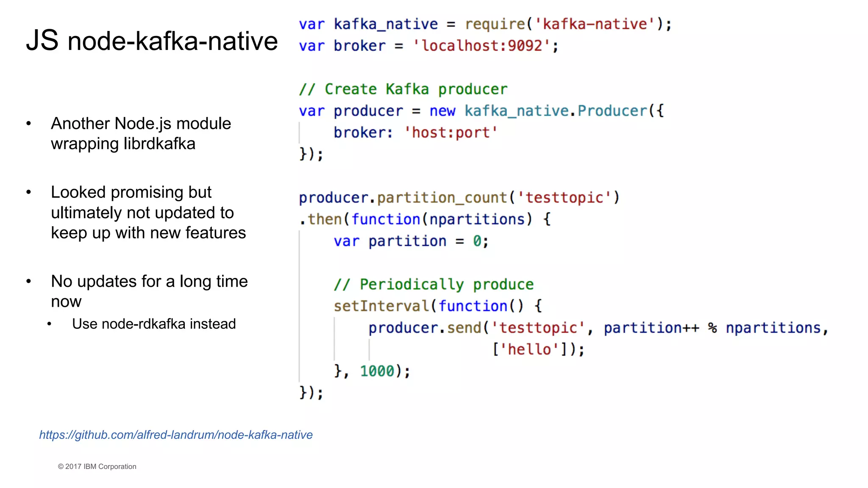Click the producer.partition_count('testtopic') line
The width and height of the screenshot is (868, 488).
coord(459,198)
